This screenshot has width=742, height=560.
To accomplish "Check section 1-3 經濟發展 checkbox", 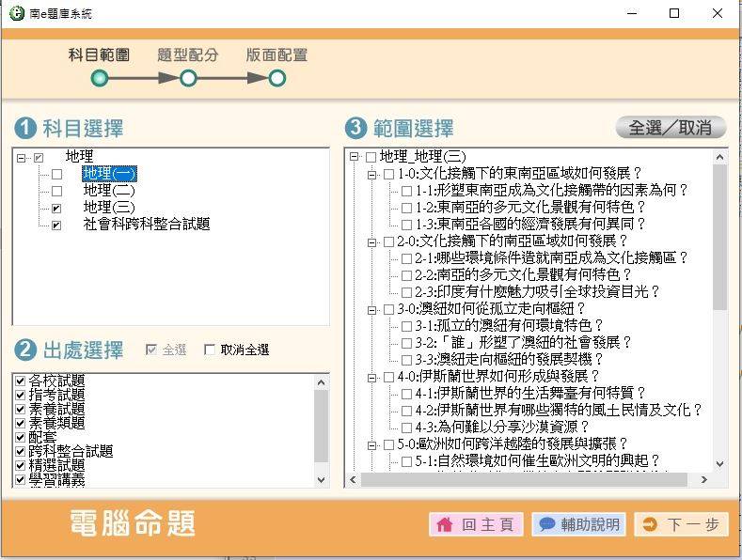I will point(406,225).
